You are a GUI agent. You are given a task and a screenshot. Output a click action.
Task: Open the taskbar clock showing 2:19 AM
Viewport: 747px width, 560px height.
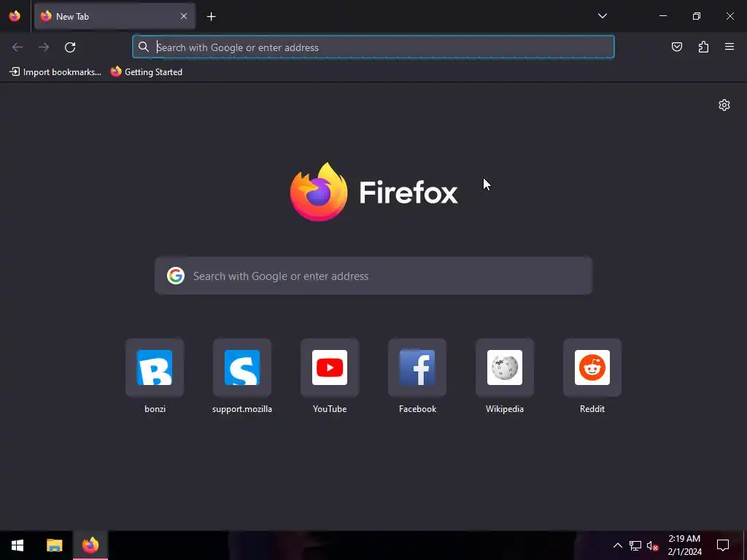coord(684,545)
